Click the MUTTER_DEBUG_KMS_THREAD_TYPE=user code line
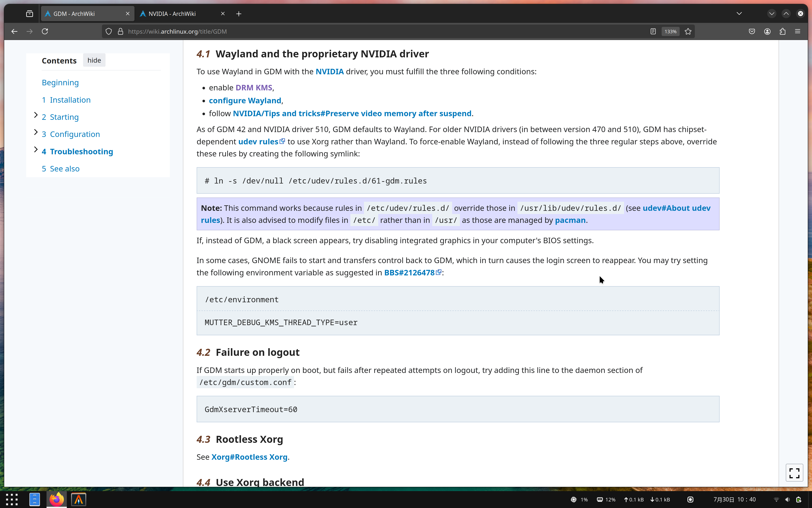The height and width of the screenshot is (508, 812). click(x=281, y=323)
